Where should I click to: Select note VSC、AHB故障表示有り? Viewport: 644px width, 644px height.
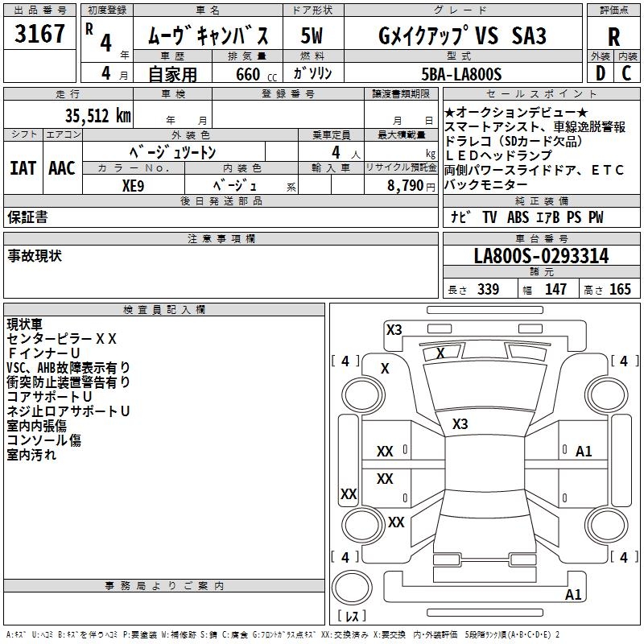click(68, 368)
